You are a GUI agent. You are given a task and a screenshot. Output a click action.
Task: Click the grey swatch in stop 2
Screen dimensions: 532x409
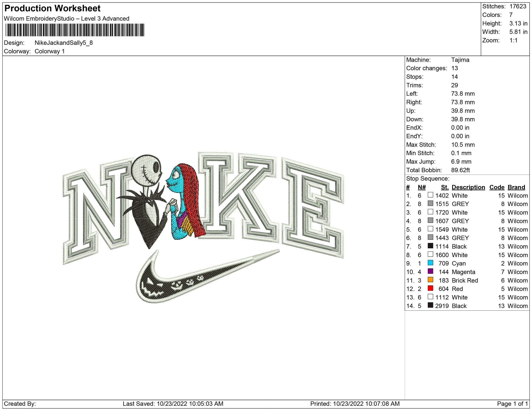pyautogui.click(x=430, y=204)
